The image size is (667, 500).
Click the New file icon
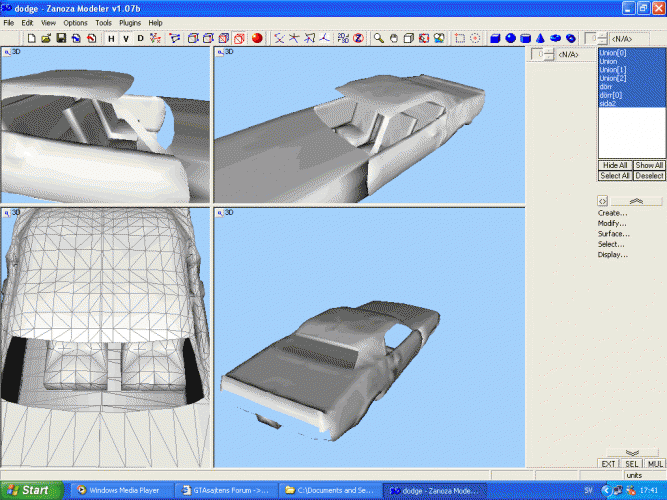pos(33,38)
